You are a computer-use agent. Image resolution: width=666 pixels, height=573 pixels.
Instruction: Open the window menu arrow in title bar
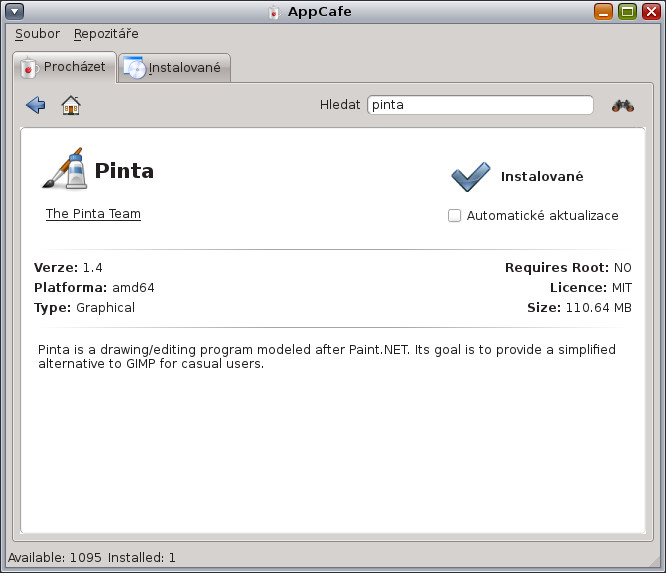[x=14, y=11]
